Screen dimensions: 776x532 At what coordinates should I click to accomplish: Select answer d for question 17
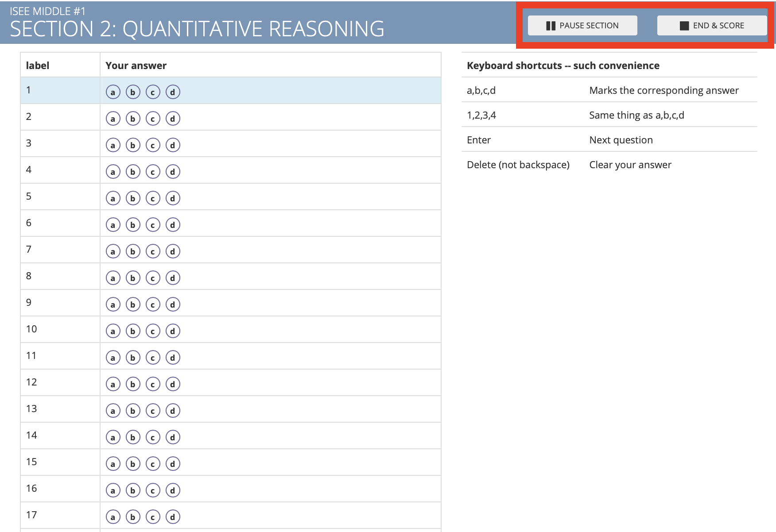tap(173, 517)
